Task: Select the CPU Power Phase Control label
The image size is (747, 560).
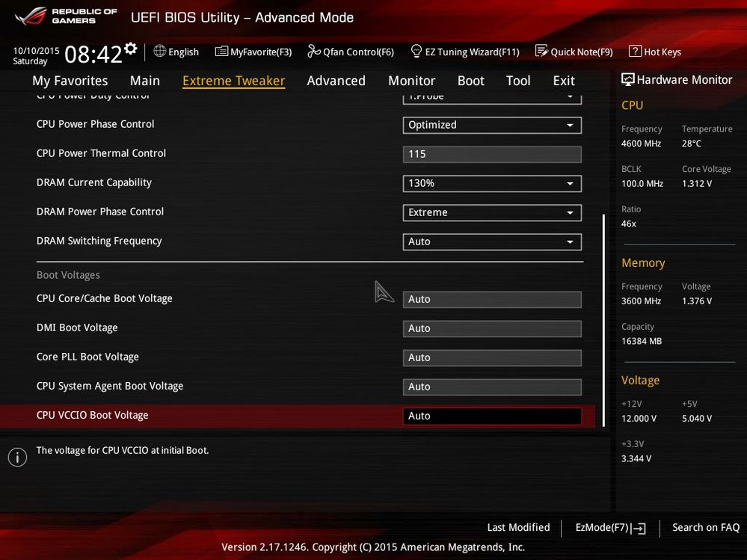Action: pos(95,124)
